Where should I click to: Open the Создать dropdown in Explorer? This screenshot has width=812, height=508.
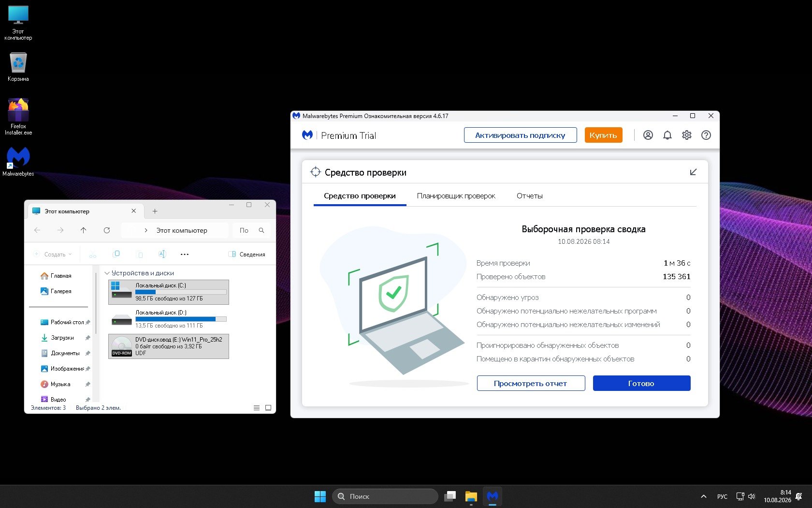click(53, 254)
